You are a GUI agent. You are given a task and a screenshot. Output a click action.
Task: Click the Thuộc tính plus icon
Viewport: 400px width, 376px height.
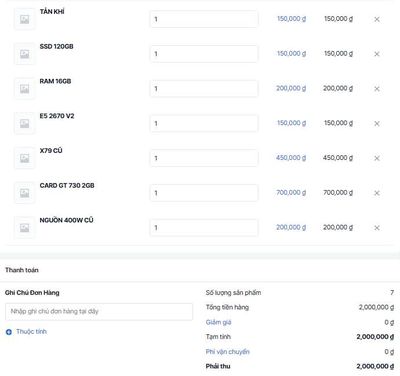pos(9,332)
